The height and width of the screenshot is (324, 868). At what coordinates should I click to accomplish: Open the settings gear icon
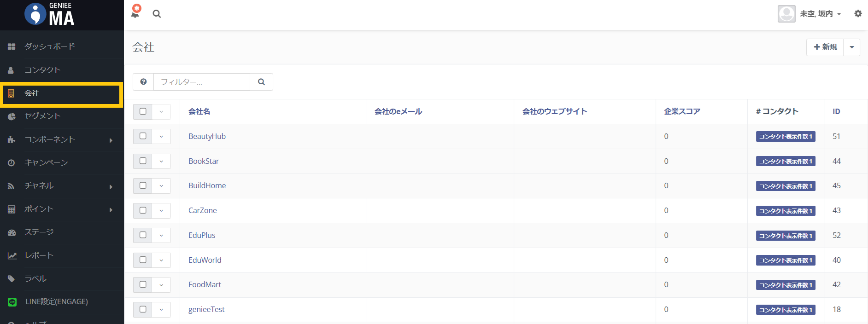858,14
